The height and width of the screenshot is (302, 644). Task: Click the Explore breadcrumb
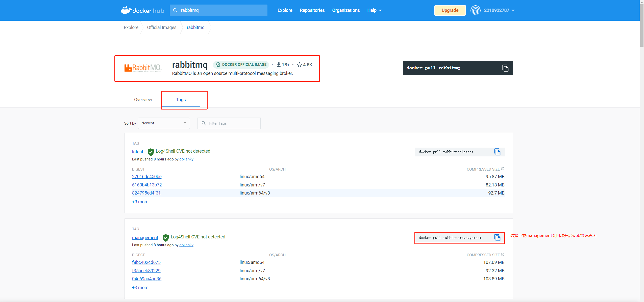131,28
